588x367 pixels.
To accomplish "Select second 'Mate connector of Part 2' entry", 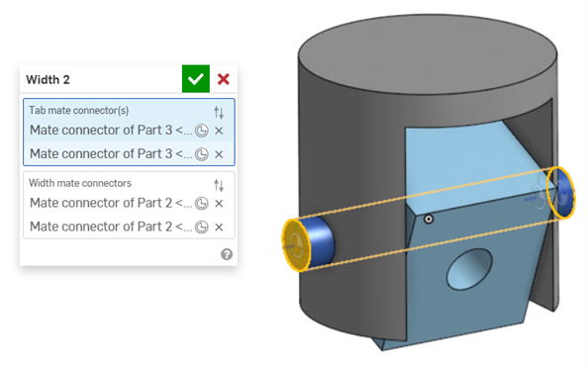I will [x=111, y=227].
